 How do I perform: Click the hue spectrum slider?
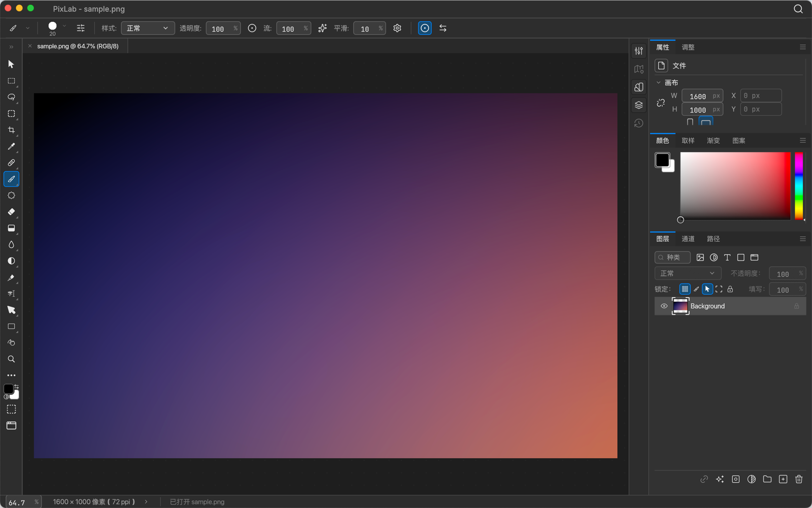tap(799, 186)
